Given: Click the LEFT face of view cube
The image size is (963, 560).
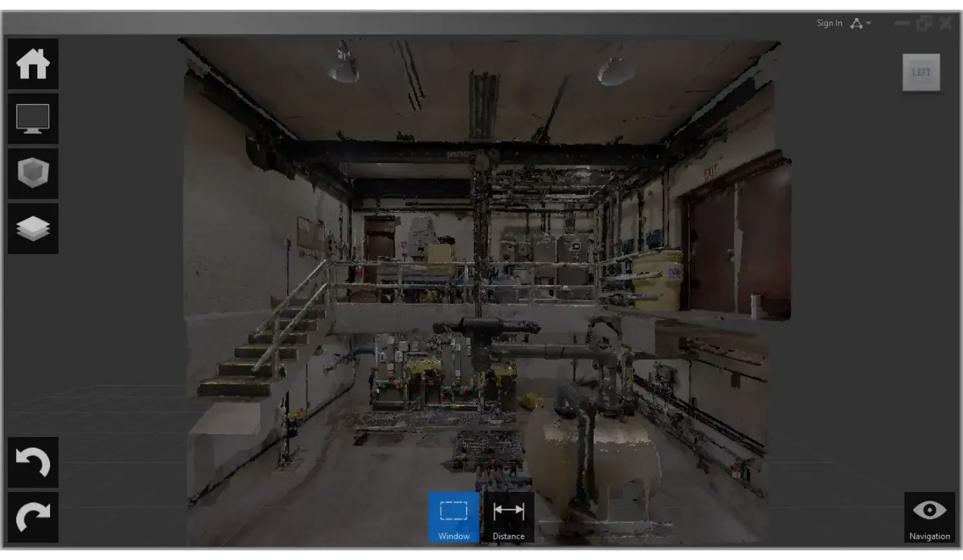Looking at the screenshot, I should pos(921,72).
